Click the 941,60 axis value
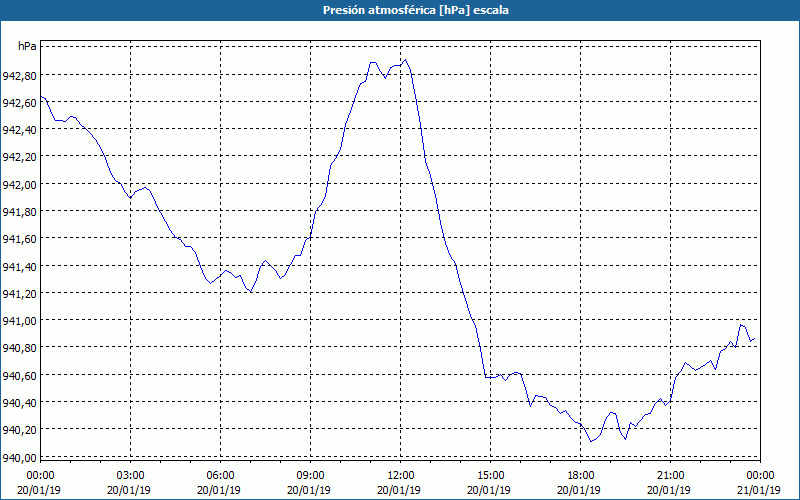The width and height of the screenshot is (800, 500). click(x=19, y=239)
